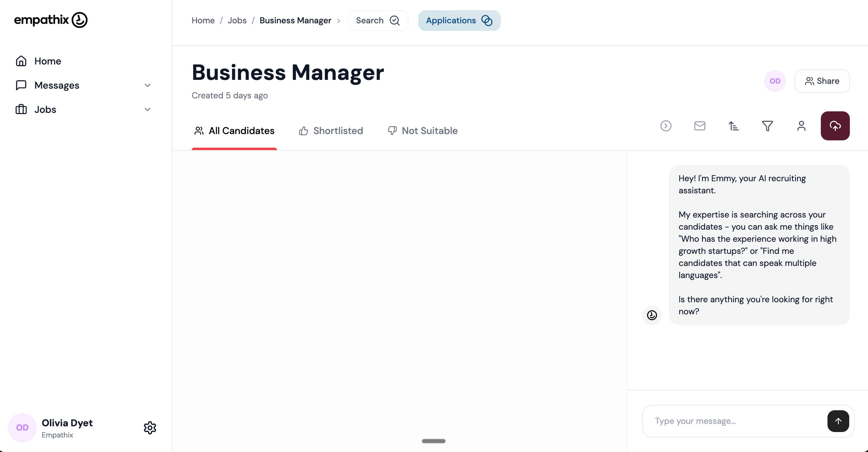
Task: Click the envelope mail icon
Action: [x=700, y=126]
